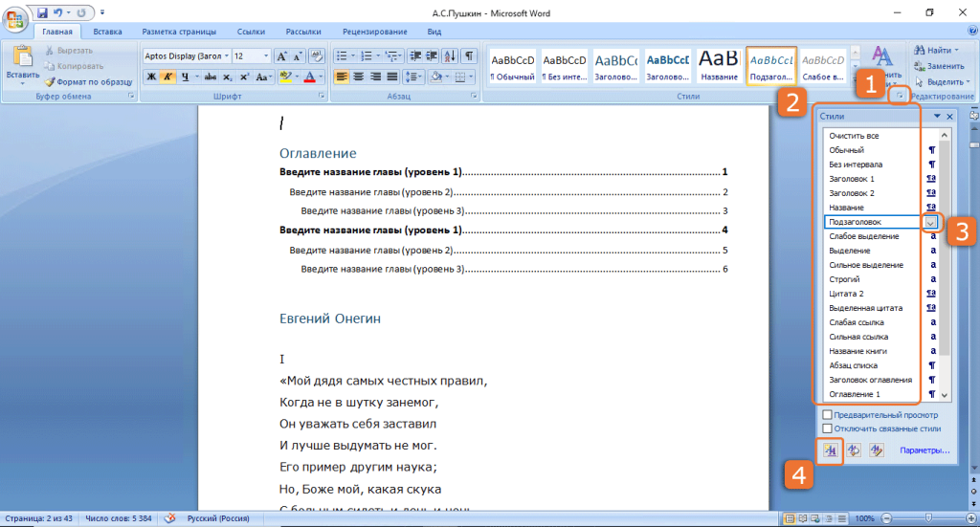The width and height of the screenshot is (980, 527).
Task: Close the Стили pane
Action: tap(949, 116)
